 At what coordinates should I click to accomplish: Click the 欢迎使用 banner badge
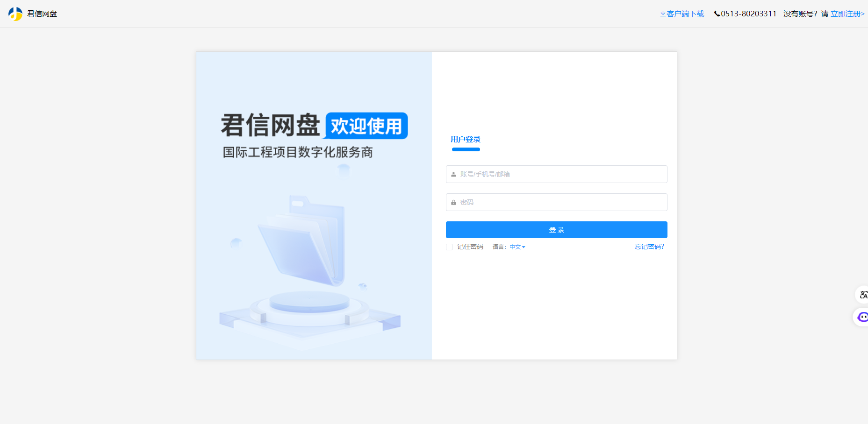tap(366, 126)
